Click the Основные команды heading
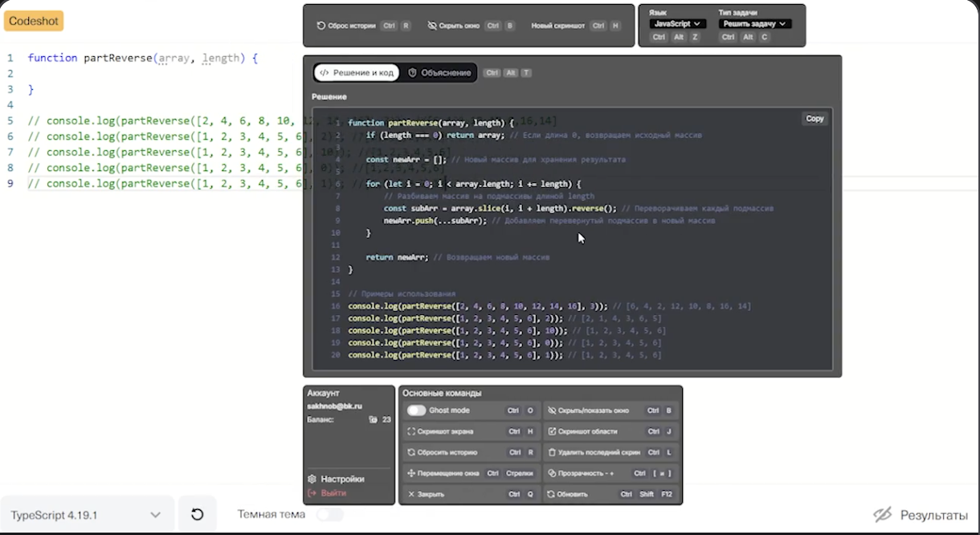 click(442, 394)
